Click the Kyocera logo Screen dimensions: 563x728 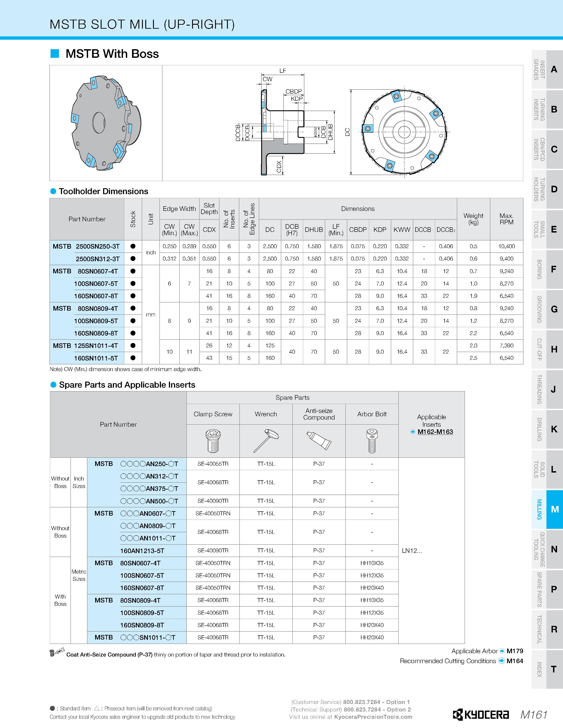481,715
